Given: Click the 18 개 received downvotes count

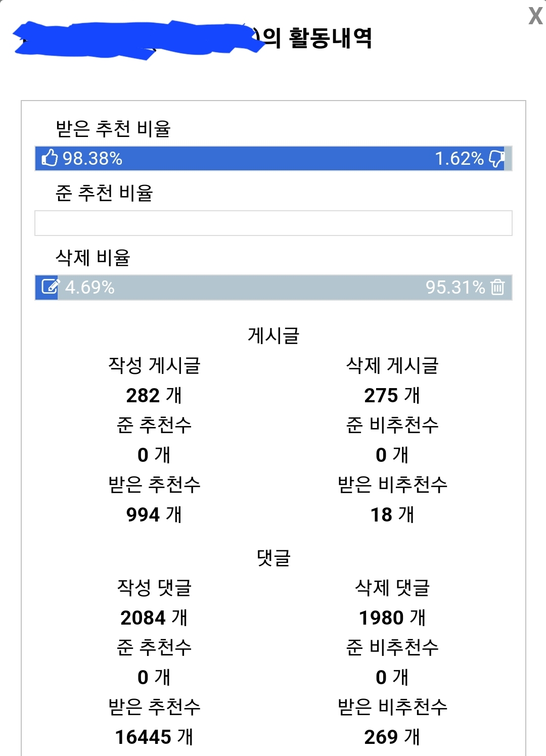Looking at the screenshot, I should [x=392, y=514].
